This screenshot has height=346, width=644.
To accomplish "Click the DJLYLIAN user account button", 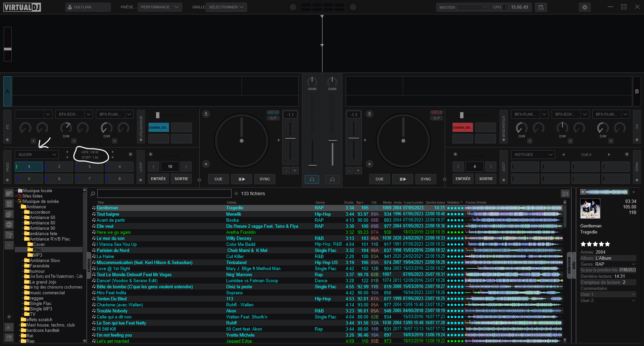I will 88,7.
